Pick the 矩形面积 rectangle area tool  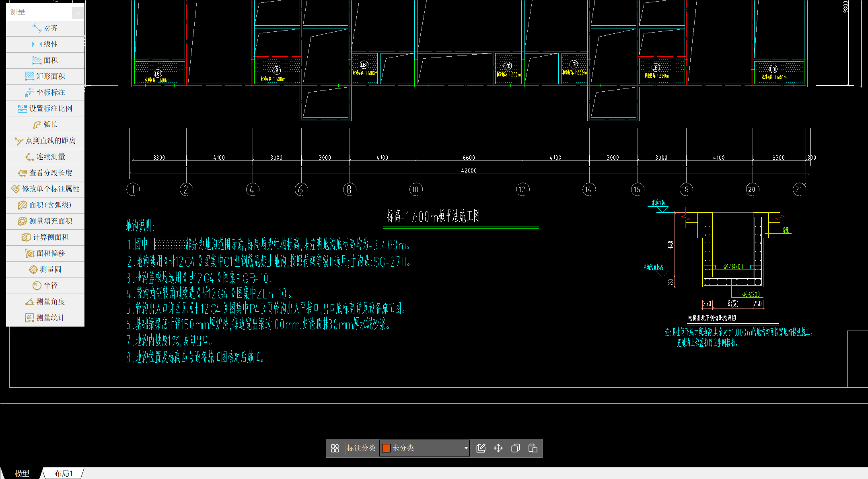45,76
